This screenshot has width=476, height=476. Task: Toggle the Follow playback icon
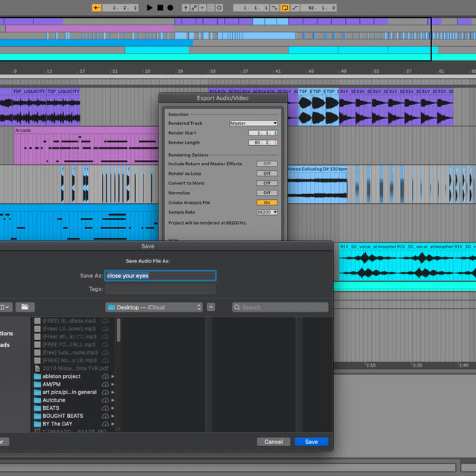(97, 7)
